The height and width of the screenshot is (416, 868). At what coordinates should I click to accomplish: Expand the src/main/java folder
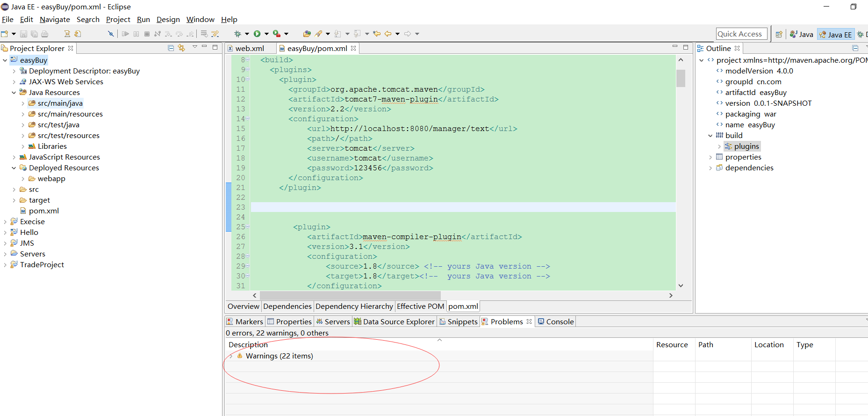(23, 103)
